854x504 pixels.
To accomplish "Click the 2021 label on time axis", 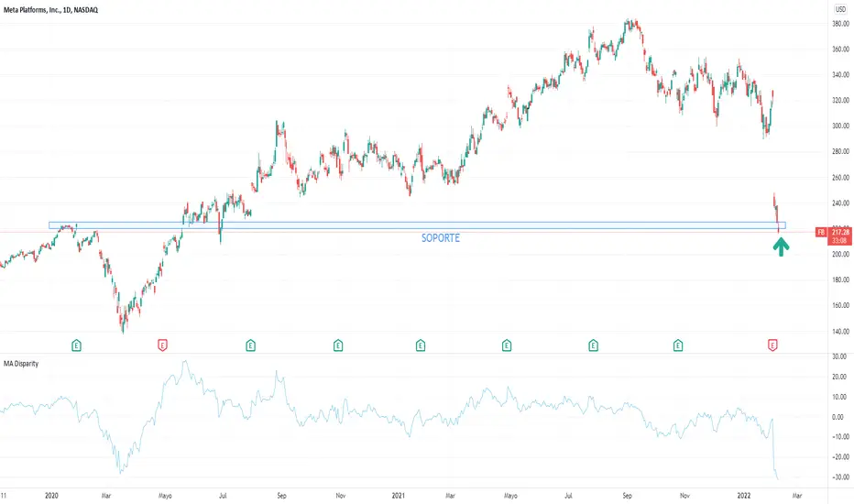I will click(x=399, y=496).
